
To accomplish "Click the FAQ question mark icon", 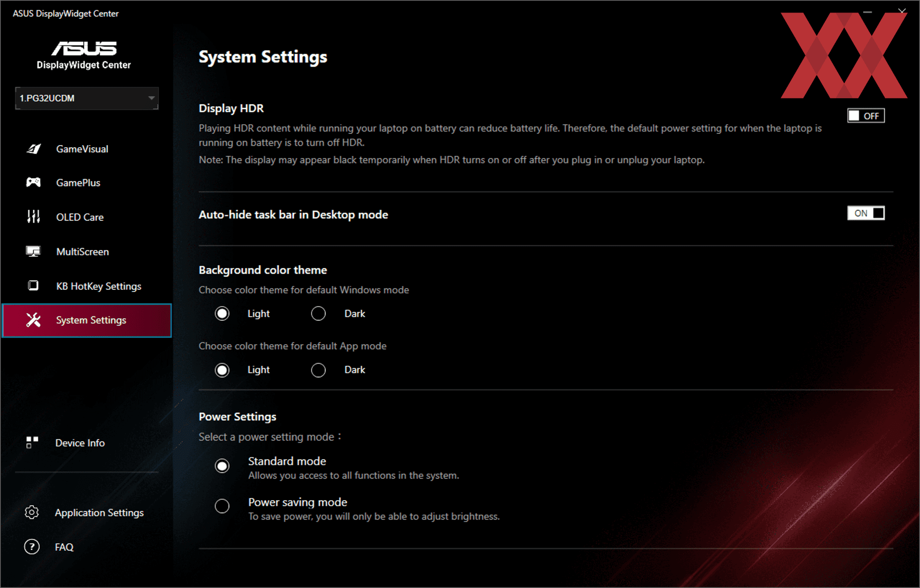I will (x=32, y=546).
